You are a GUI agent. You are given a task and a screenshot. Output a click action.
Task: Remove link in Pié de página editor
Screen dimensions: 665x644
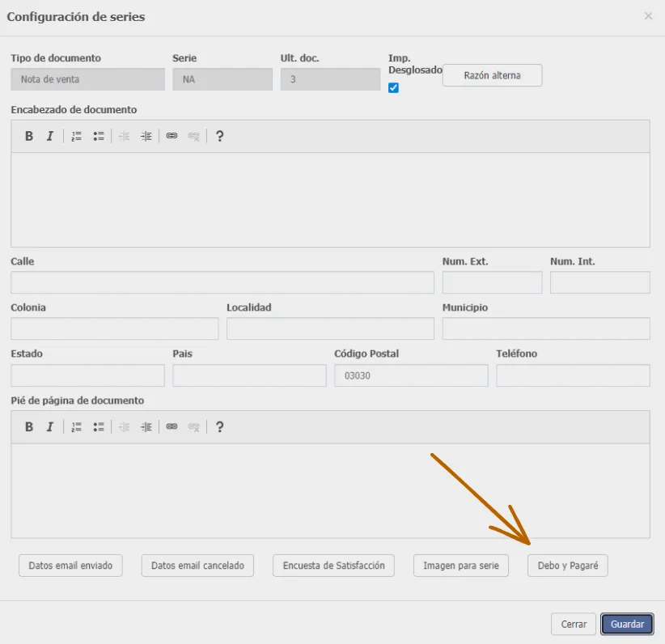point(194,427)
